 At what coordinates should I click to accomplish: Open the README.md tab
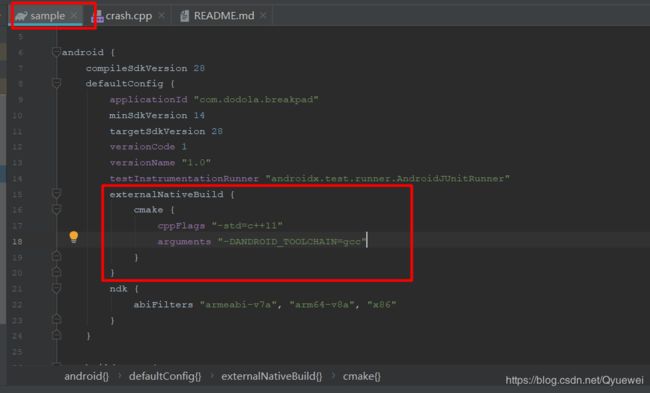[x=224, y=16]
